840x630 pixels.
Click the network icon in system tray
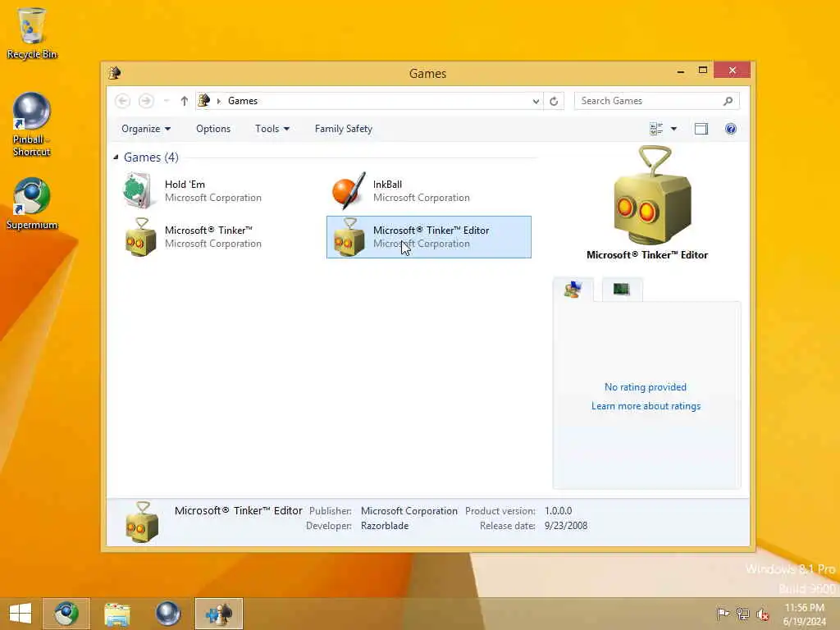click(742, 614)
